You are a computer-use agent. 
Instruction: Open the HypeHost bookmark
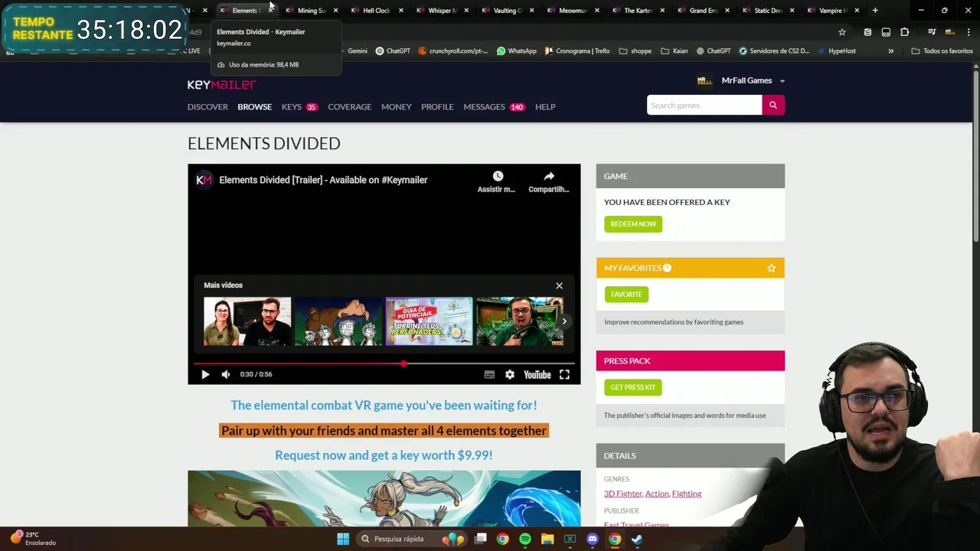click(836, 51)
